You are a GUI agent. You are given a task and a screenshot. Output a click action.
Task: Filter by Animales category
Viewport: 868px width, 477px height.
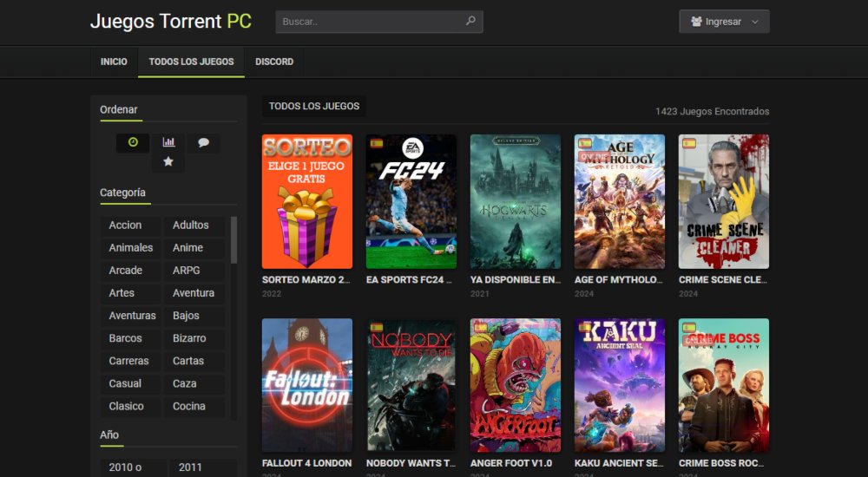(131, 248)
